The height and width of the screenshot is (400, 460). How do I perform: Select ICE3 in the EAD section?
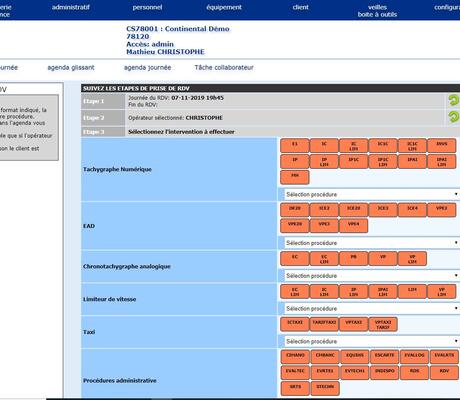click(x=383, y=210)
